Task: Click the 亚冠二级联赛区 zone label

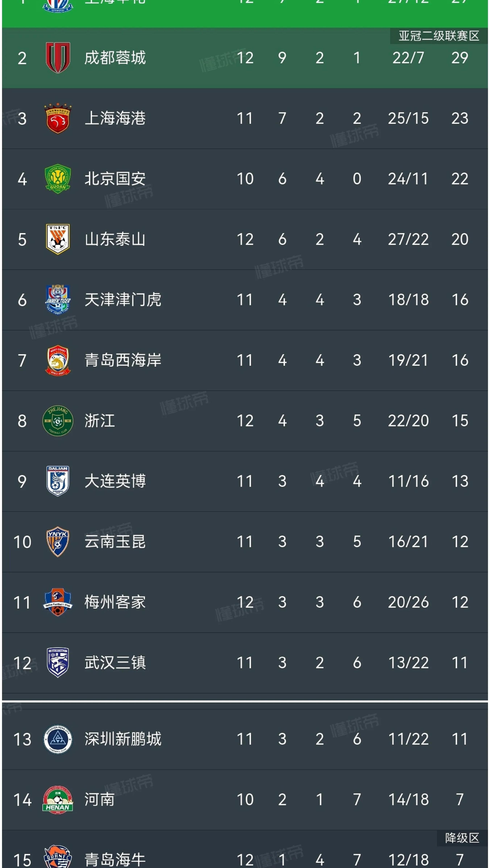Action: click(439, 36)
